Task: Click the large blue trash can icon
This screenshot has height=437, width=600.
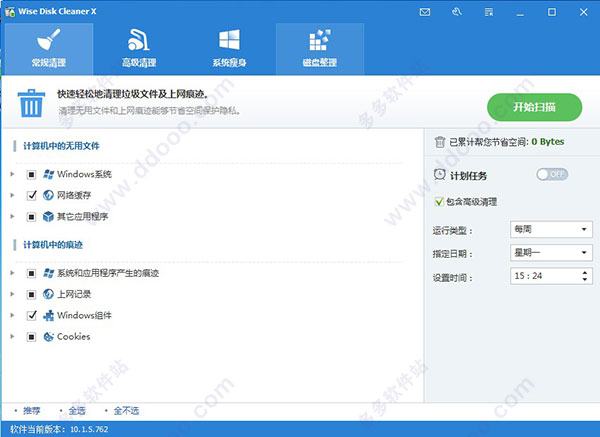Action: point(31,103)
